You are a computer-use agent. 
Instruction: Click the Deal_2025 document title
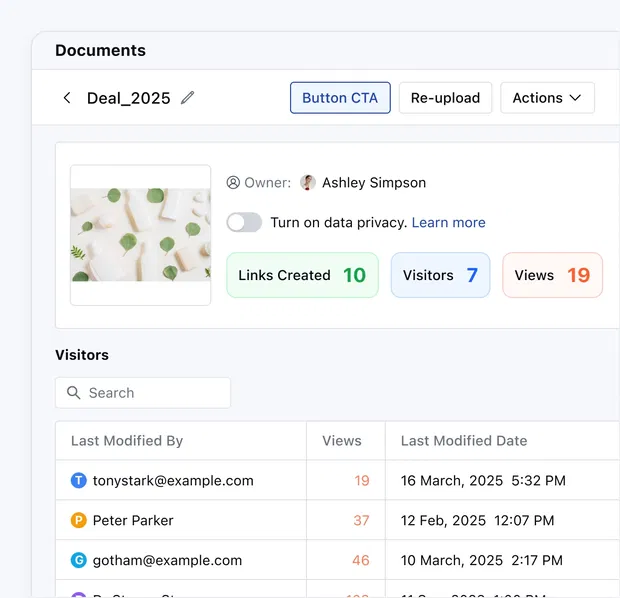coord(129,98)
